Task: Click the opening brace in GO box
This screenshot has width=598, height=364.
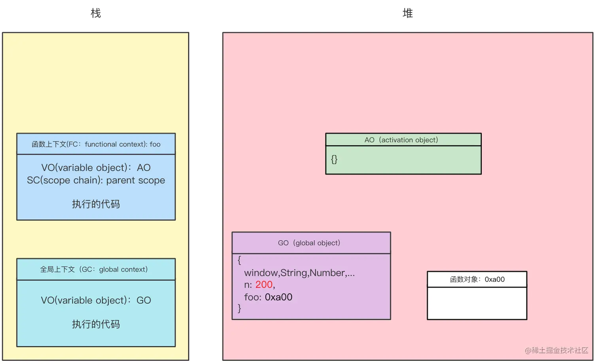Action: tap(239, 260)
